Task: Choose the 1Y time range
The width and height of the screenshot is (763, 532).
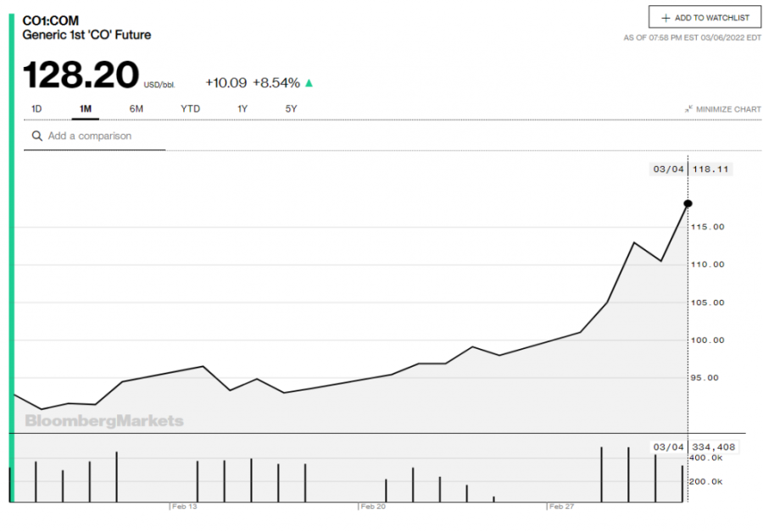Action: 242,108
